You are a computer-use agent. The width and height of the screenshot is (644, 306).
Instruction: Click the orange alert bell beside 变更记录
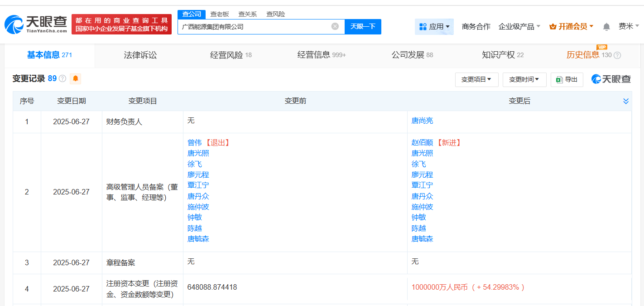[75, 78]
